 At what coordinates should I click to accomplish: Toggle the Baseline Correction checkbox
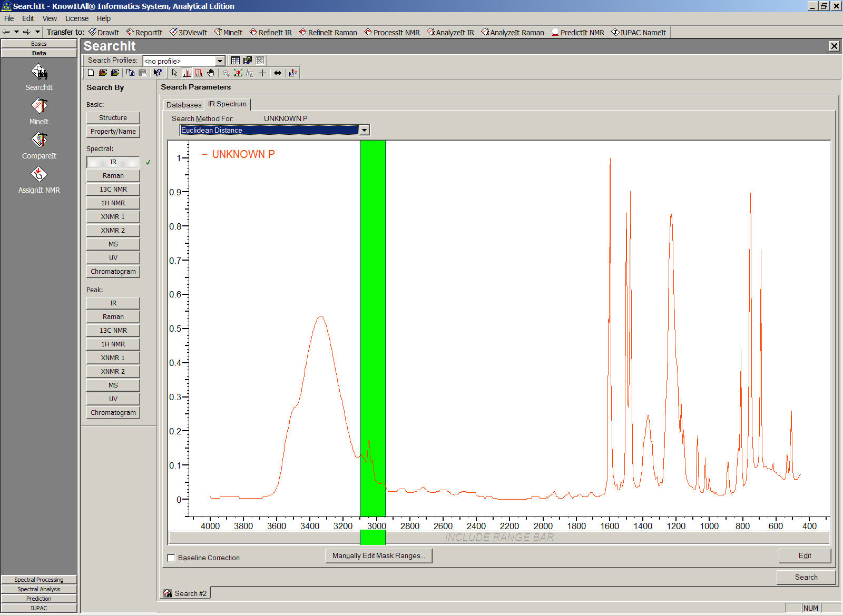(171, 558)
